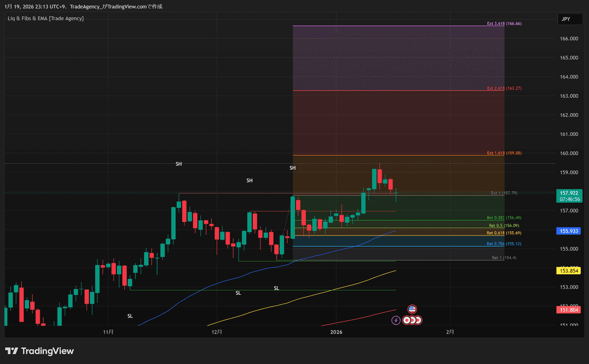Click the 12月 label on time axis
This screenshot has width=589, height=364.
pyautogui.click(x=217, y=332)
